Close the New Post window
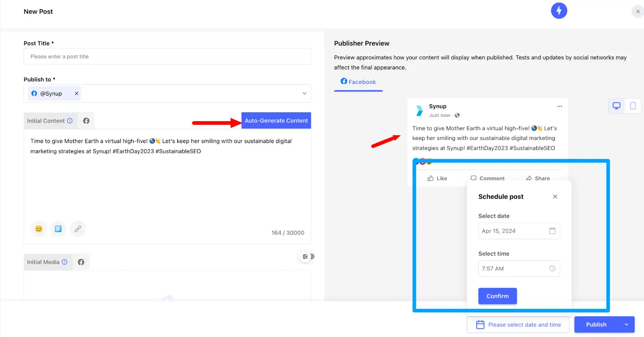 (x=638, y=11)
